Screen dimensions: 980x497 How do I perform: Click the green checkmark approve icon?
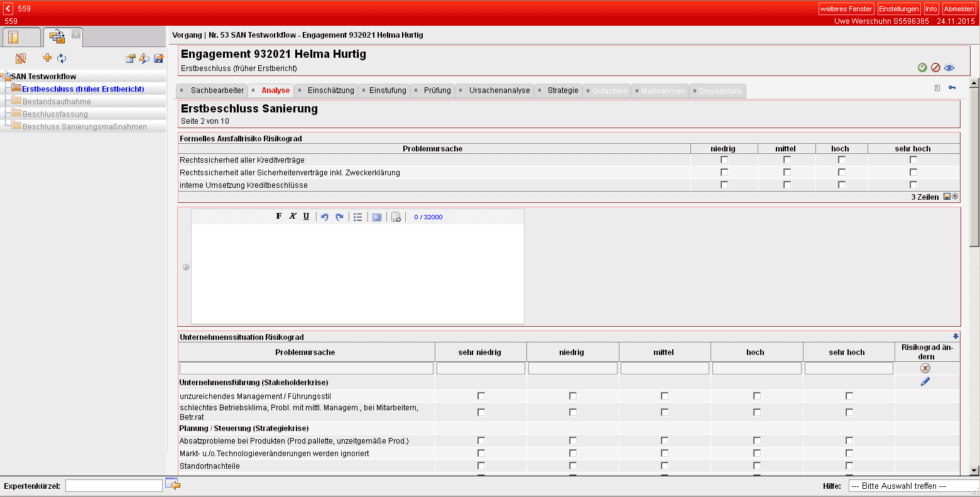(x=922, y=68)
